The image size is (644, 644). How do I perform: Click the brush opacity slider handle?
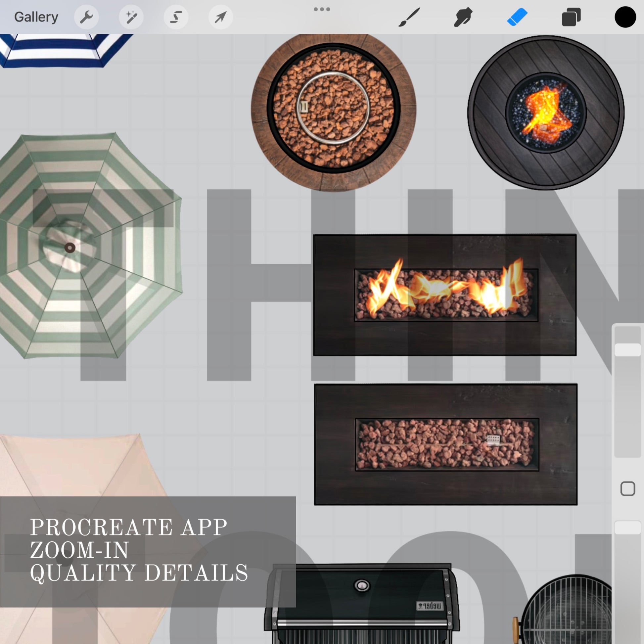tap(628, 528)
